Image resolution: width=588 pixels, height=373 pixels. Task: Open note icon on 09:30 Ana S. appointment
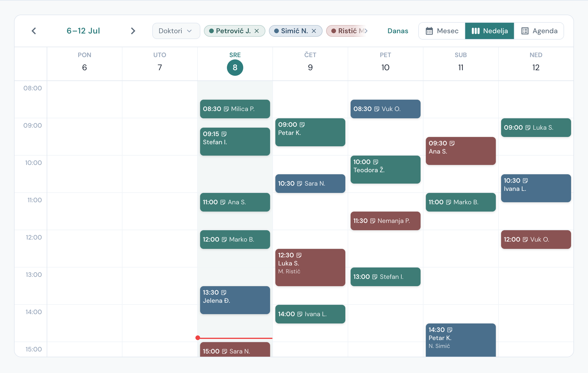452,143
